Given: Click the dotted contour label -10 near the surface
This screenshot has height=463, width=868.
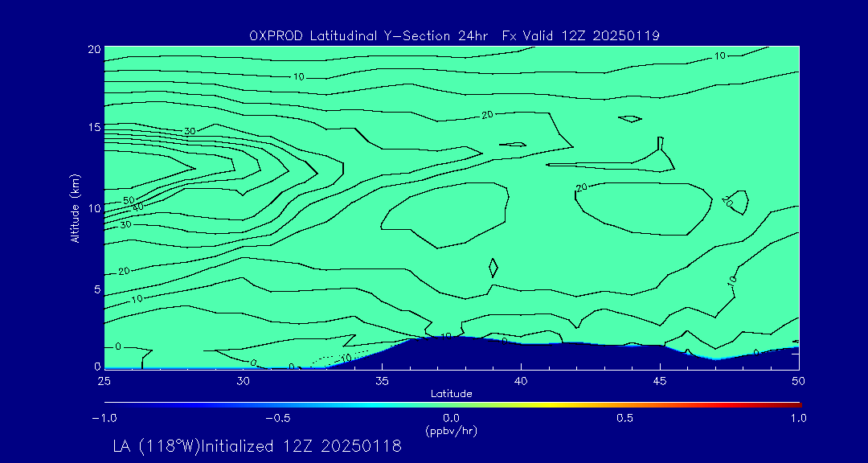Looking at the screenshot, I should 344,359.
